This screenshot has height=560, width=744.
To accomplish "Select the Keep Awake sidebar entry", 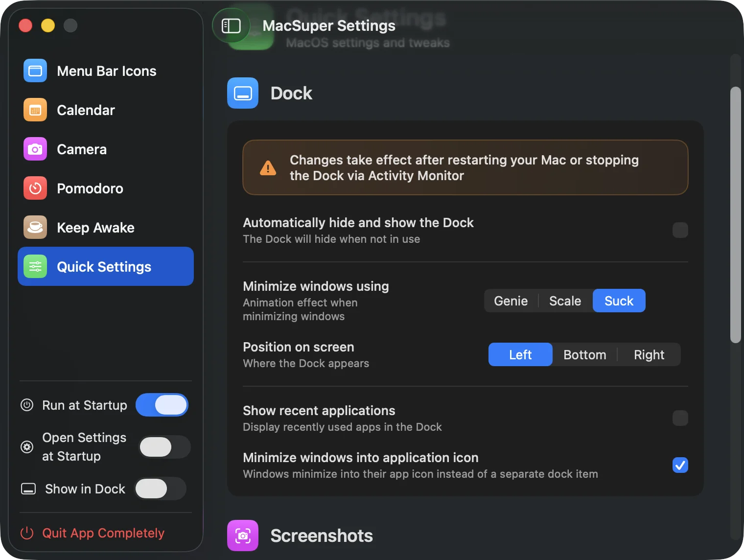I will 95,227.
